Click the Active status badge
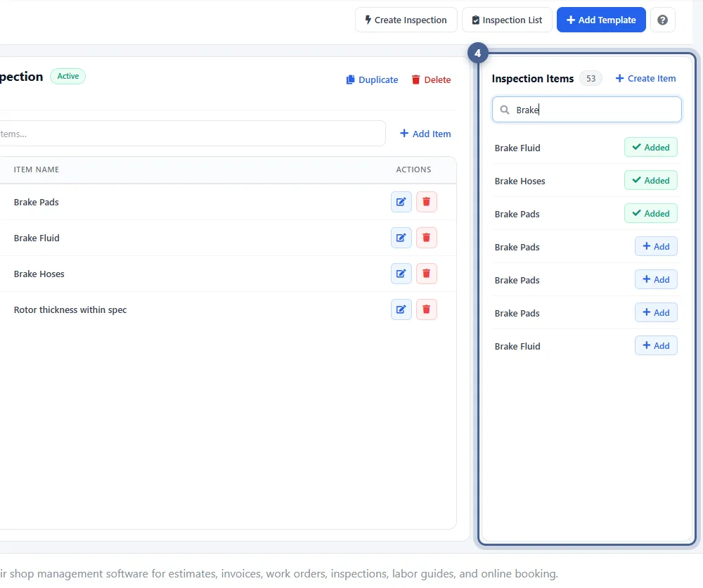The height and width of the screenshot is (588, 703). [x=67, y=76]
